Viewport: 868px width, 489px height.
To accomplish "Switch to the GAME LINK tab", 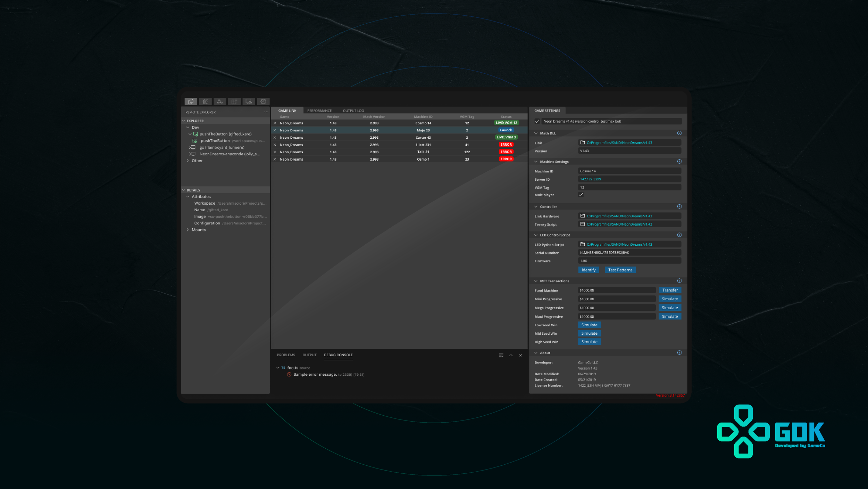I will click(287, 111).
